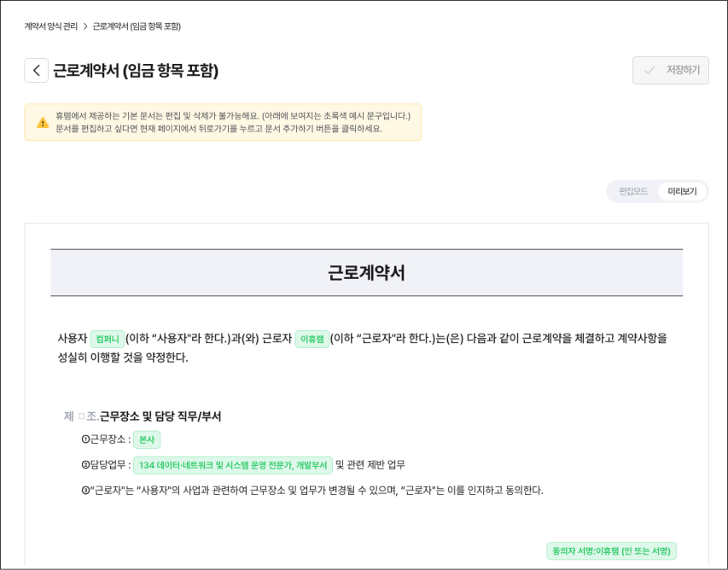Viewport: 728px width, 570px height.
Task: Click the page title 근로계약서 (임금 항목 포함)
Action: (136, 71)
